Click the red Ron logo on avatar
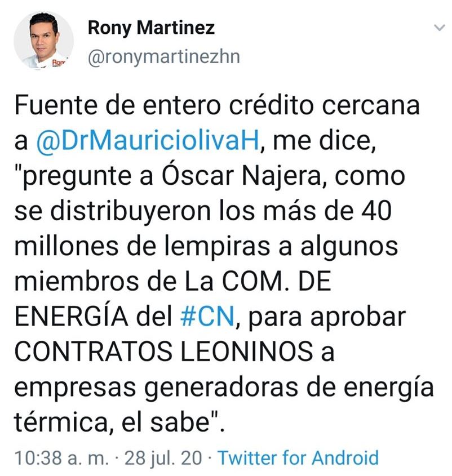452x476 pixels. click(x=58, y=62)
